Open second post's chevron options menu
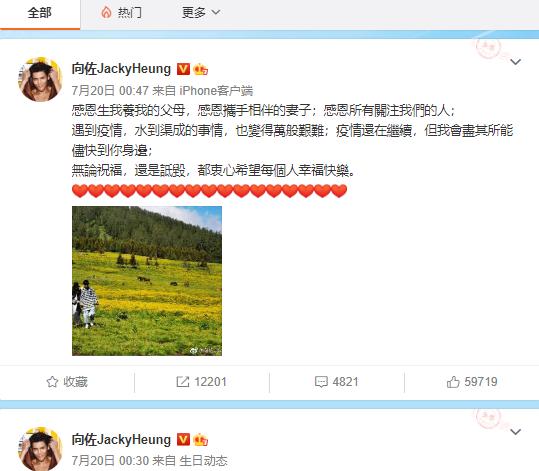This screenshot has height=471, width=539. [516, 432]
